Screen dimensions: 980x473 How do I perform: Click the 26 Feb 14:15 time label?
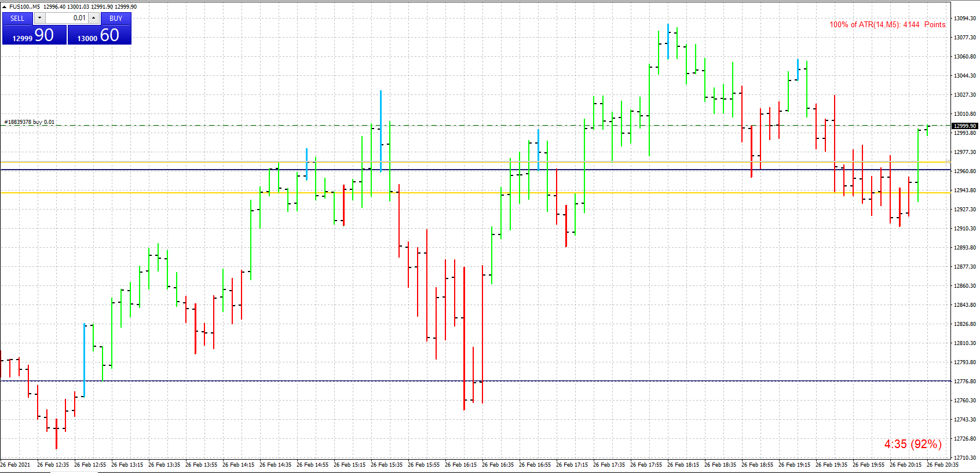click(x=239, y=465)
